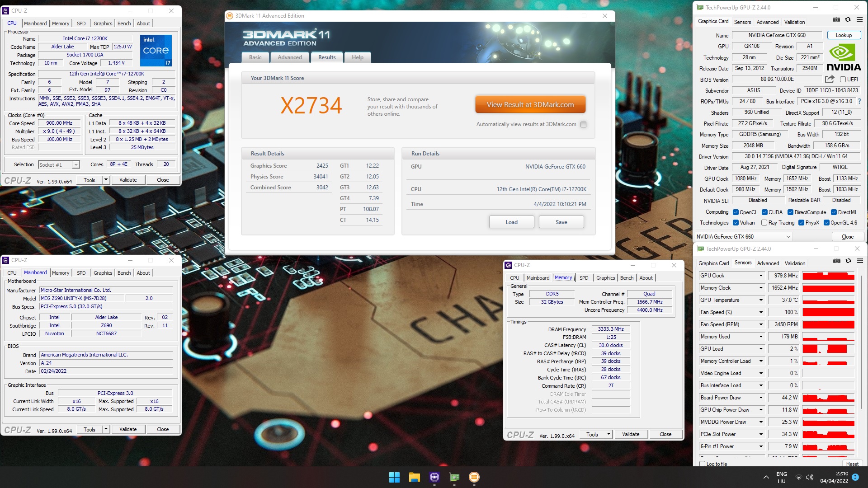Click the 3DMark 11 title bar app icon
This screenshot has height=488, width=868.
point(229,16)
